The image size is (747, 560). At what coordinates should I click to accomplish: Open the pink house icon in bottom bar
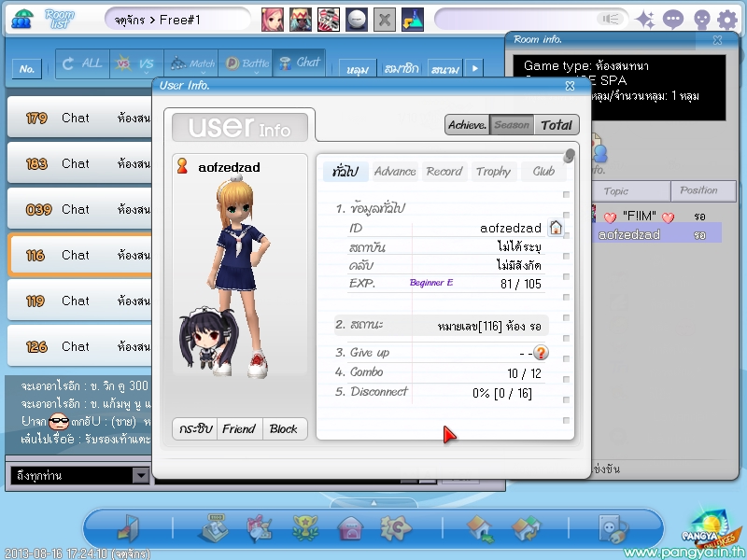[x=350, y=528]
